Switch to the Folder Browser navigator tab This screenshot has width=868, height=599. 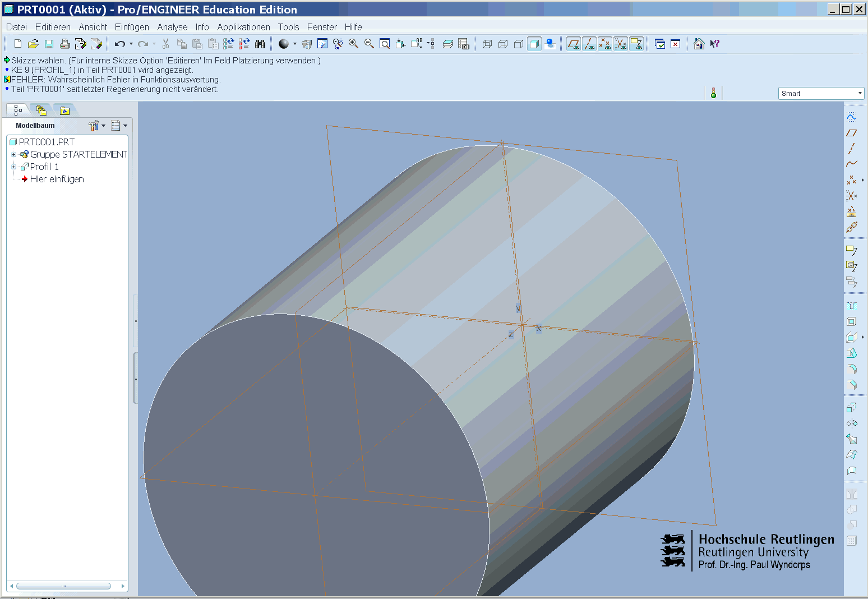(x=41, y=110)
